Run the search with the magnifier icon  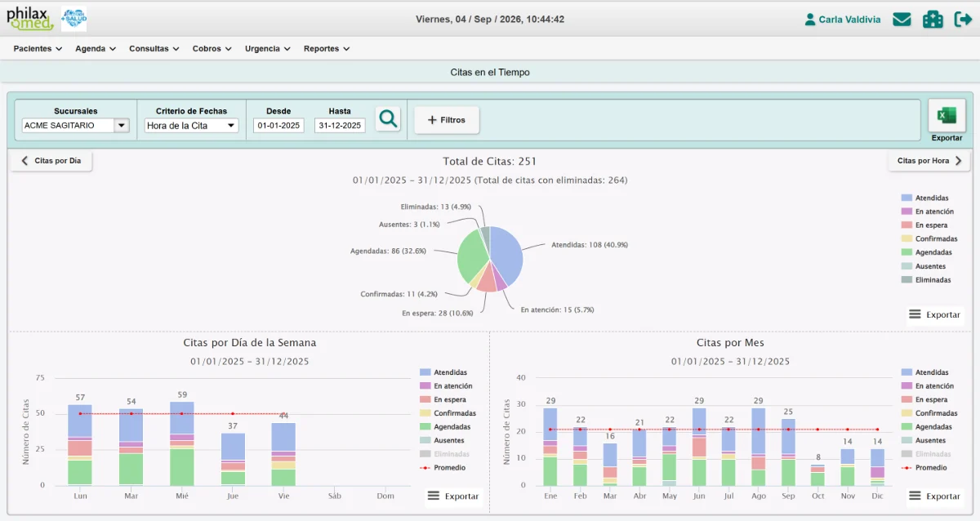389,119
